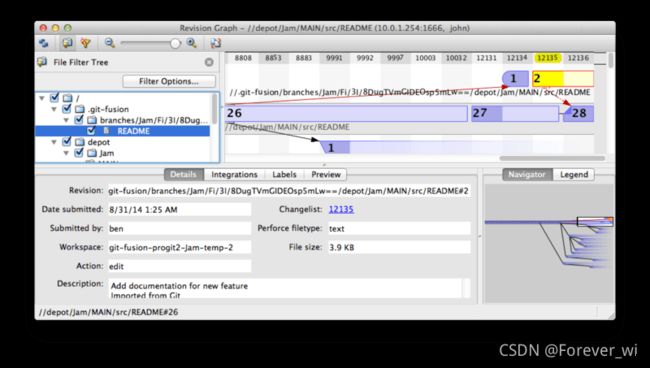Click the zoom slider handle

pos(175,43)
